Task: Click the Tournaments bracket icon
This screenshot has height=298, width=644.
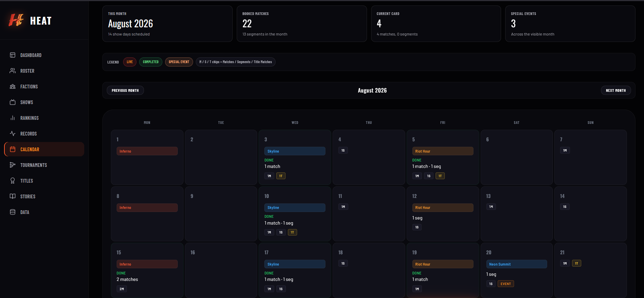Action: 13,165
